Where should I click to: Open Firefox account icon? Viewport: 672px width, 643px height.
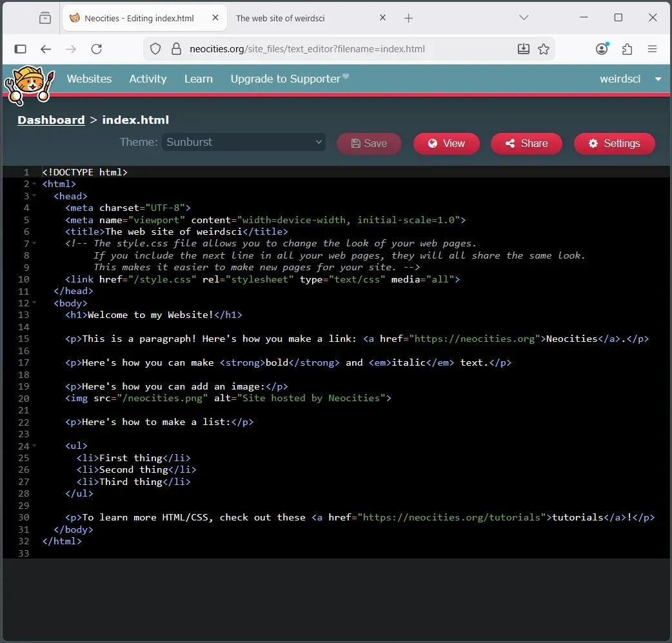tap(602, 49)
